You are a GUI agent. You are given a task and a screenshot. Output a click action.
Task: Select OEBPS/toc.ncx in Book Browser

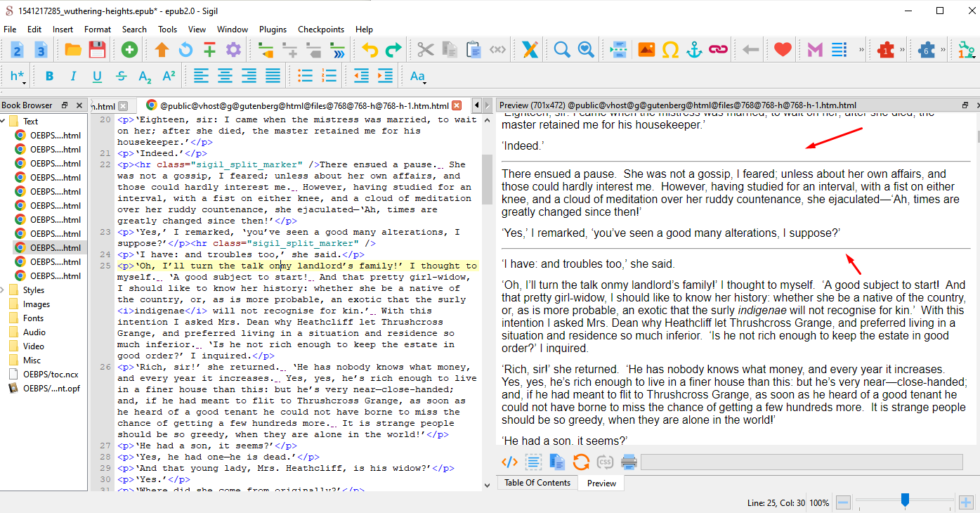pos(51,374)
